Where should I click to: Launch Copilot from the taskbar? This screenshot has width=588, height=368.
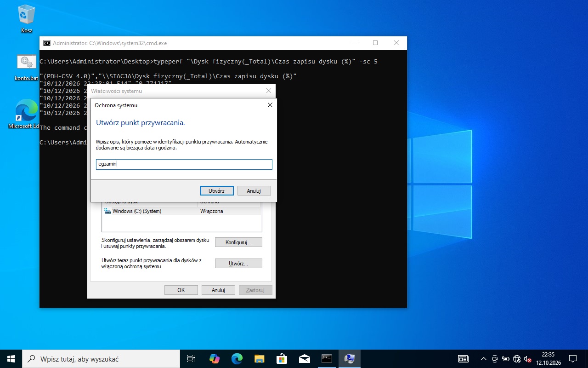coord(214,359)
